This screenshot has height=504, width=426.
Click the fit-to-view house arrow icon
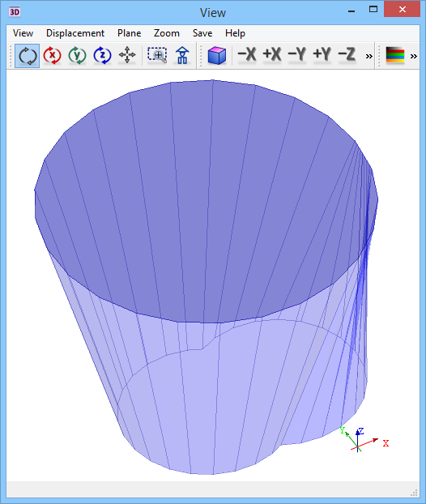pos(182,56)
